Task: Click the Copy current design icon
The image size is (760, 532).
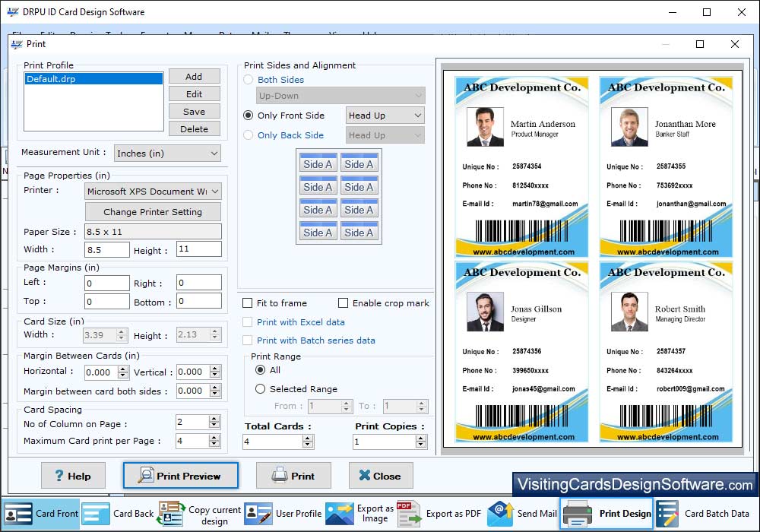Action: (171, 514)
